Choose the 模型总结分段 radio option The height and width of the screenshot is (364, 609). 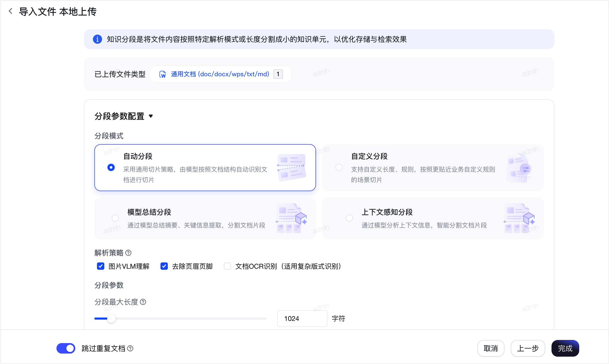click(x=115, y=218)
